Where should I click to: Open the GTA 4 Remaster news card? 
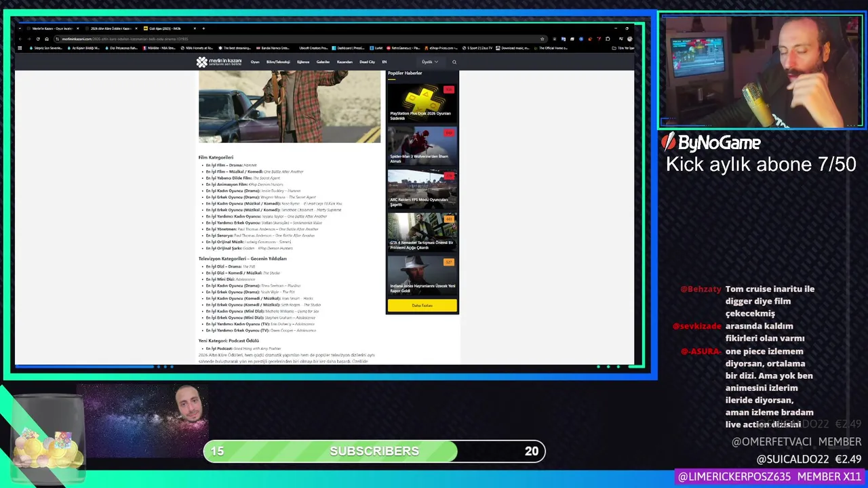coord(422,232)
